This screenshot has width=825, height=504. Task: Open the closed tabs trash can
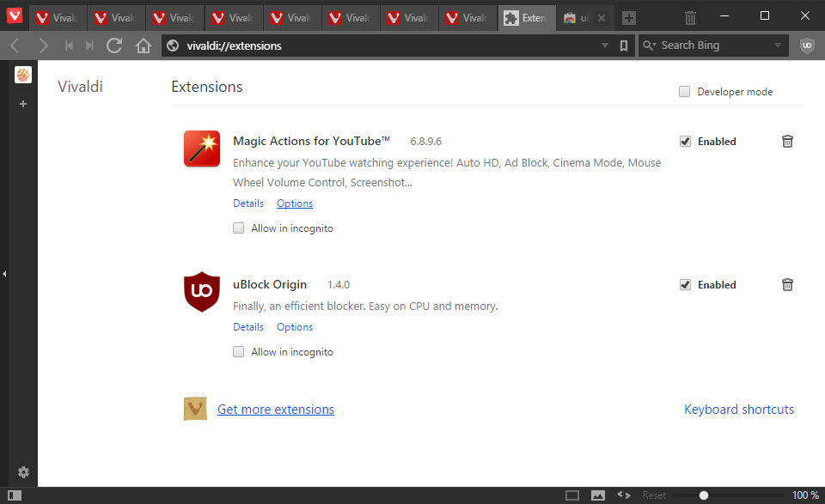point(690,18)
